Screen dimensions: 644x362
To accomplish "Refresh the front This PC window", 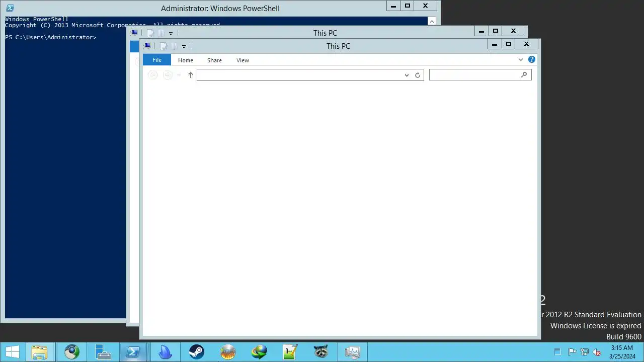I will click(418, 75).
